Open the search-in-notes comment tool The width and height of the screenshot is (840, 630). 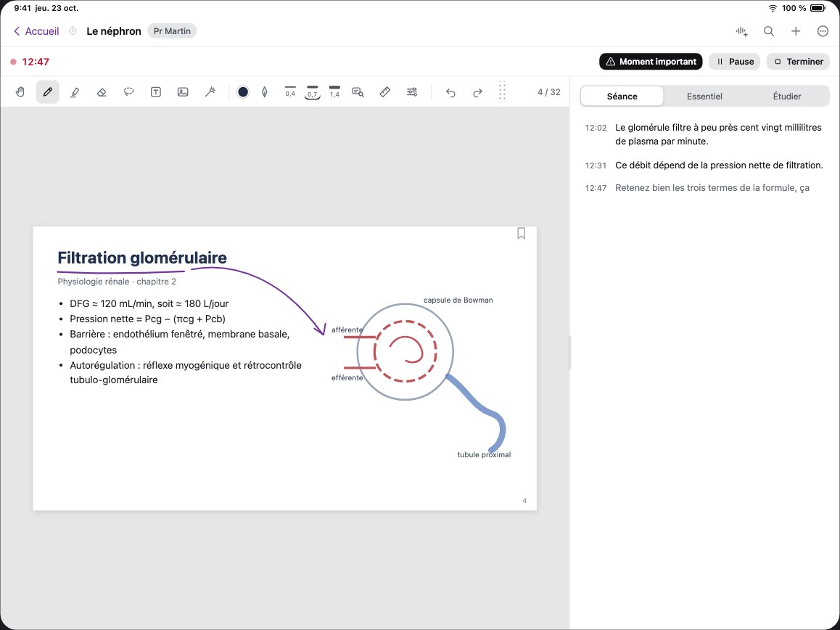(x=358, y=92)
